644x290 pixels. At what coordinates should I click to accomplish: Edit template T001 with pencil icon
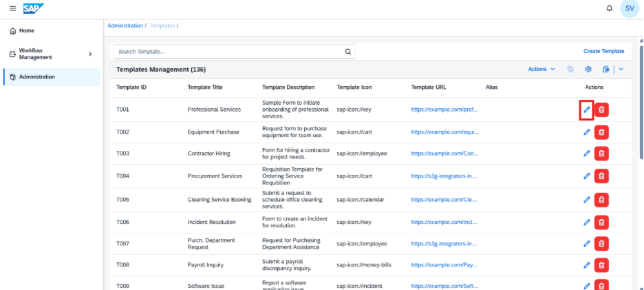[587, 110]
